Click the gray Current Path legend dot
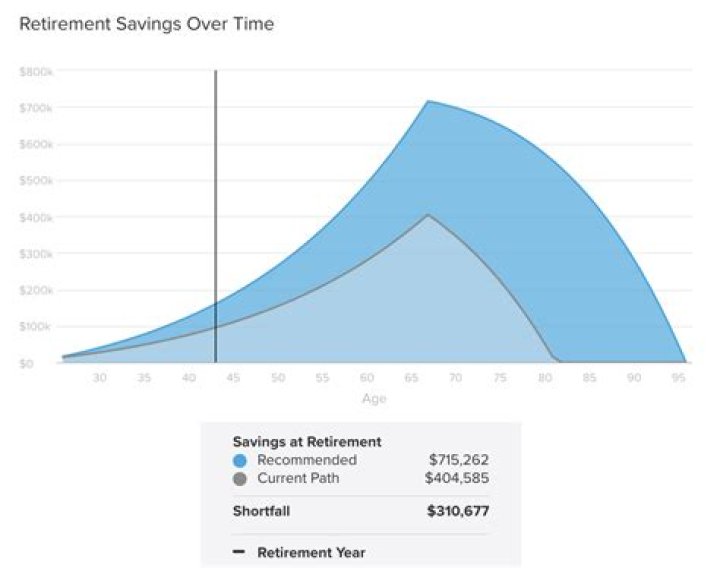720x568 pixels. [240, 479]
